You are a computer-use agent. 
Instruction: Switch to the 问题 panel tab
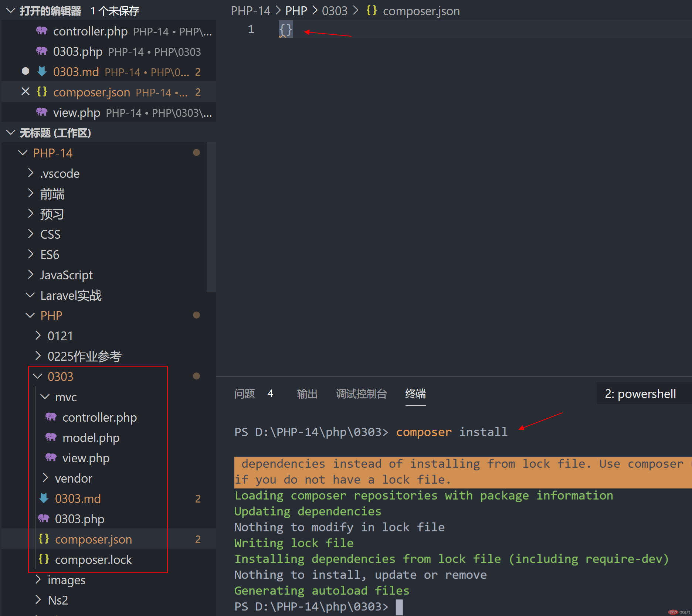[x=244, y=394]
